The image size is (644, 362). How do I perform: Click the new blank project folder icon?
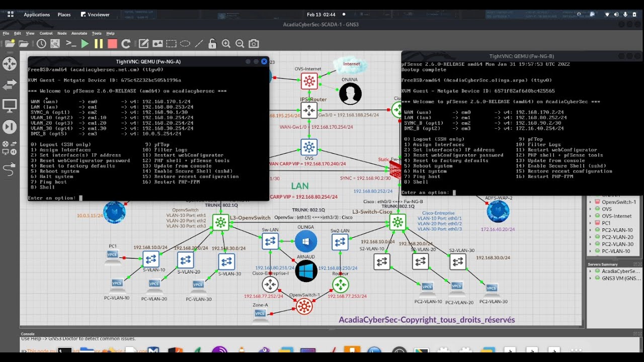tap(10, 44)
